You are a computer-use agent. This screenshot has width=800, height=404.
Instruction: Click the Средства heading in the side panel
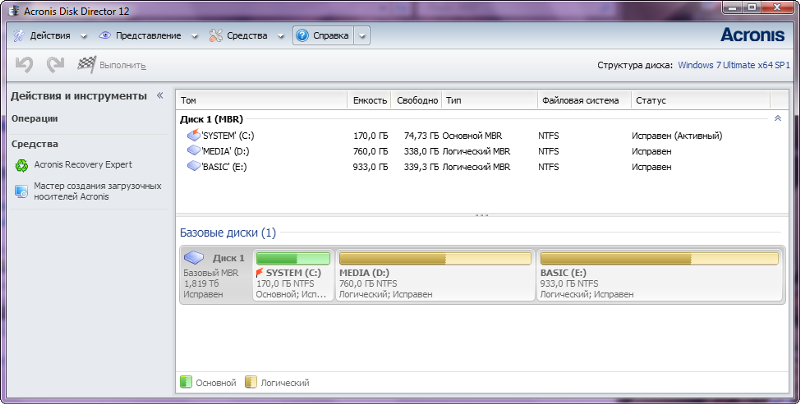35,144
